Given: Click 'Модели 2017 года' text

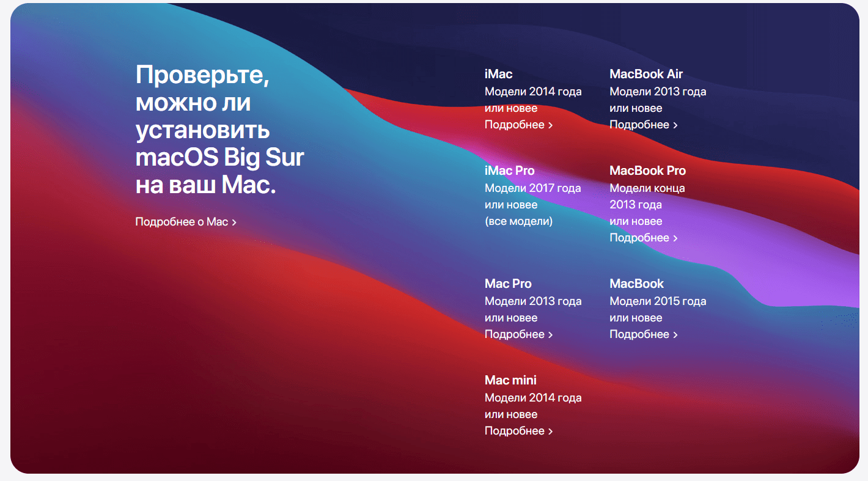Looking at the screenshot, I should [533, 188].
